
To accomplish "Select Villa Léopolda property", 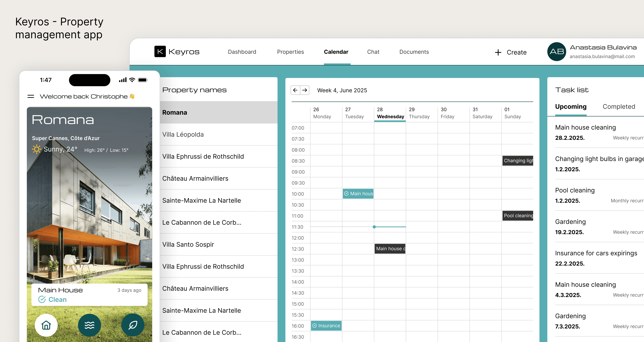I will (183, 134).
